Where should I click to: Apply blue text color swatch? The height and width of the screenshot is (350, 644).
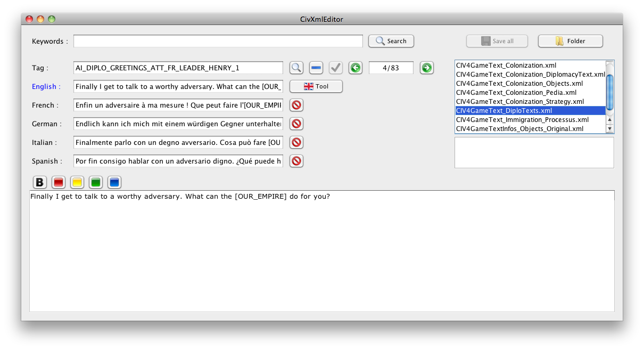coord(114,182)
